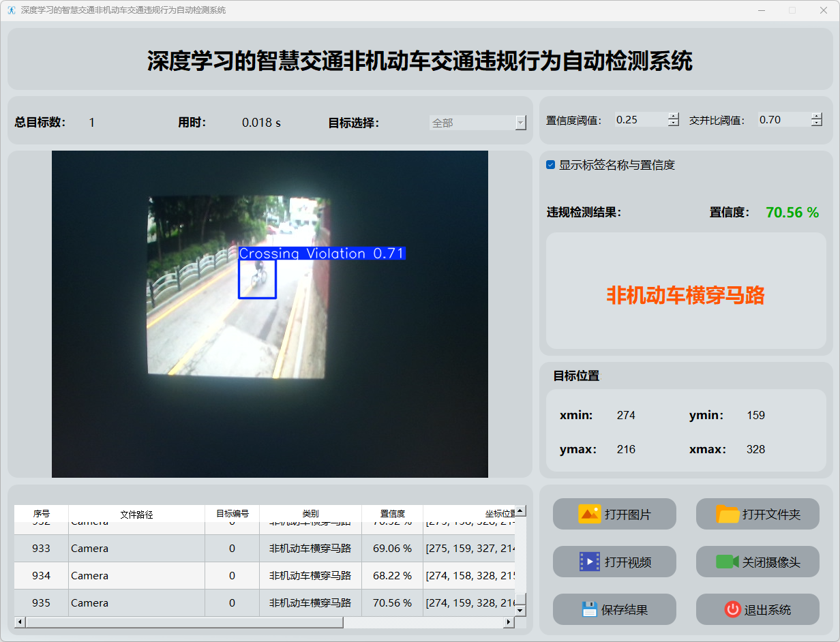
Task: Click the confidence threshold value field
Action: (640, 120)
